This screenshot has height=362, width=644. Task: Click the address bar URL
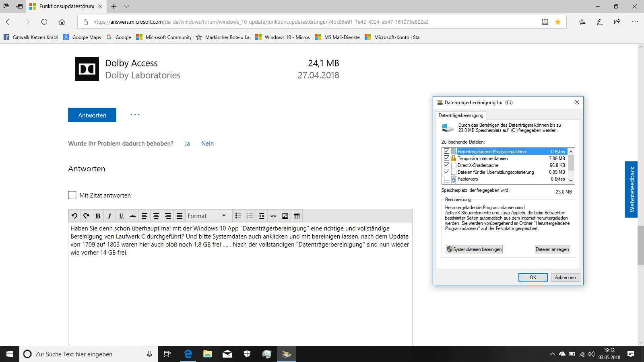(261, 22)
